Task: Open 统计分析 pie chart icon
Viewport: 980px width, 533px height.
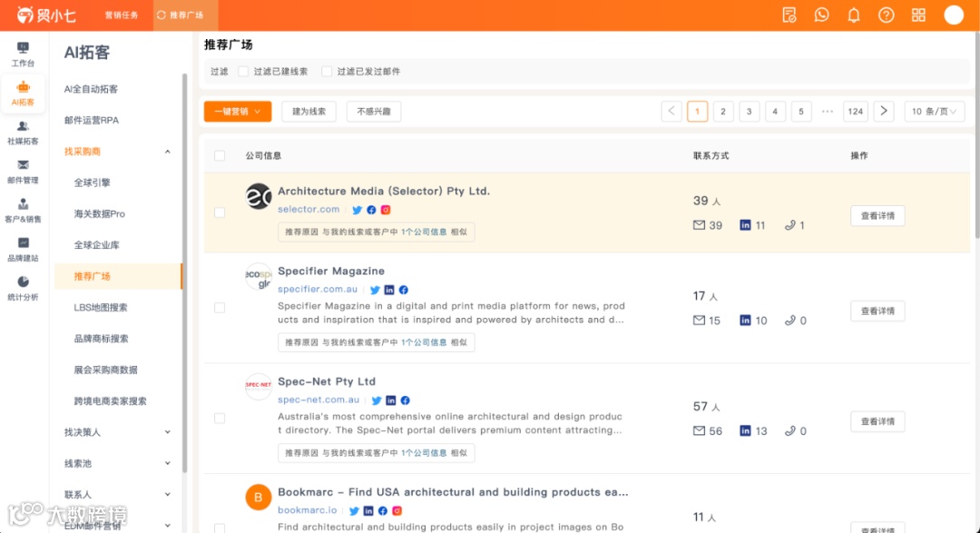Action: click(x=23, y=281)
